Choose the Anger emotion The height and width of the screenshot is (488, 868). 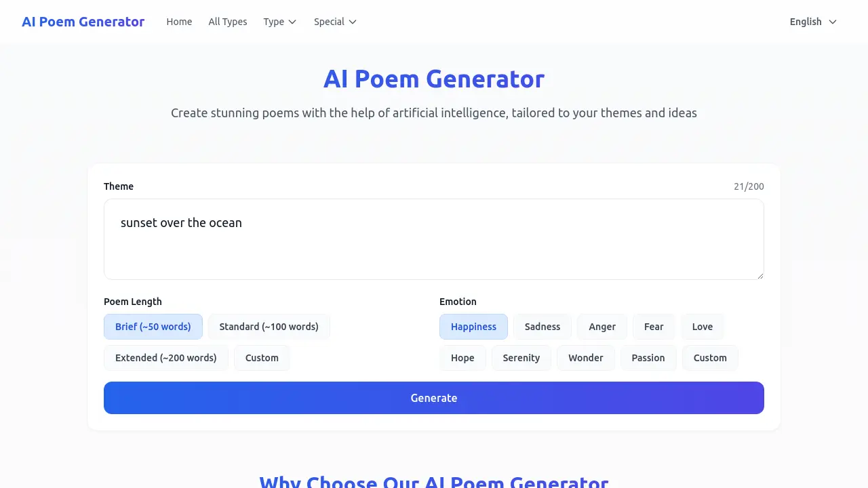point(601,326)
